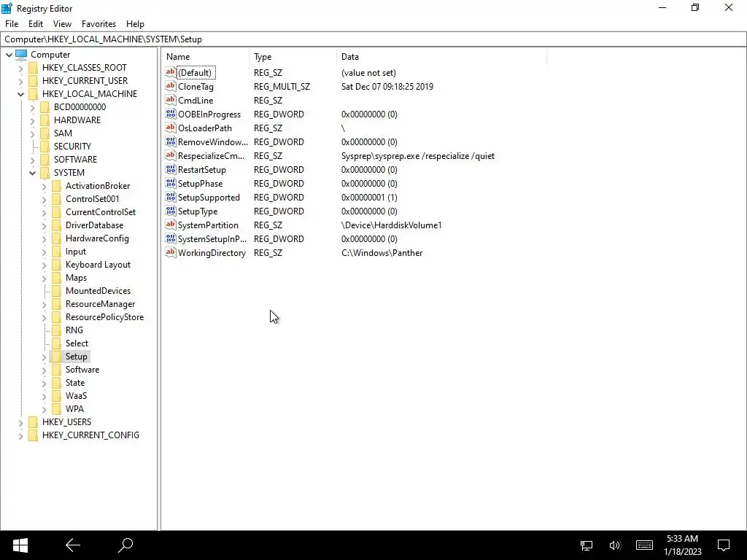
Task: Open the Help menu
Action: tap(135, 24)
